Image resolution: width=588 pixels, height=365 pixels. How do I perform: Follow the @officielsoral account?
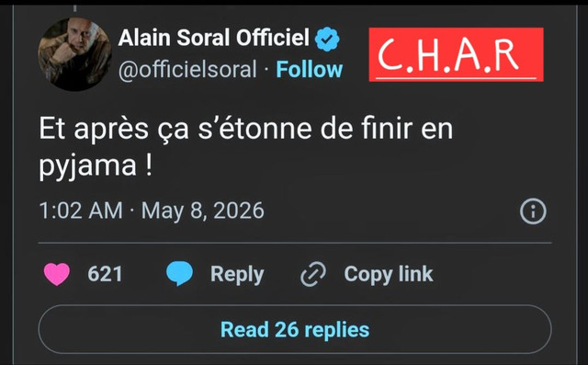(x=310, y=69)
